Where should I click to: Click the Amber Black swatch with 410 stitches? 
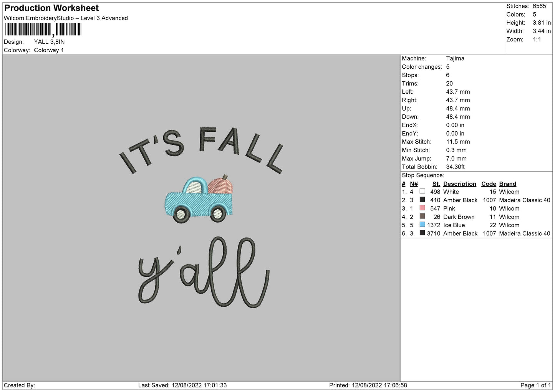point(422,200)
